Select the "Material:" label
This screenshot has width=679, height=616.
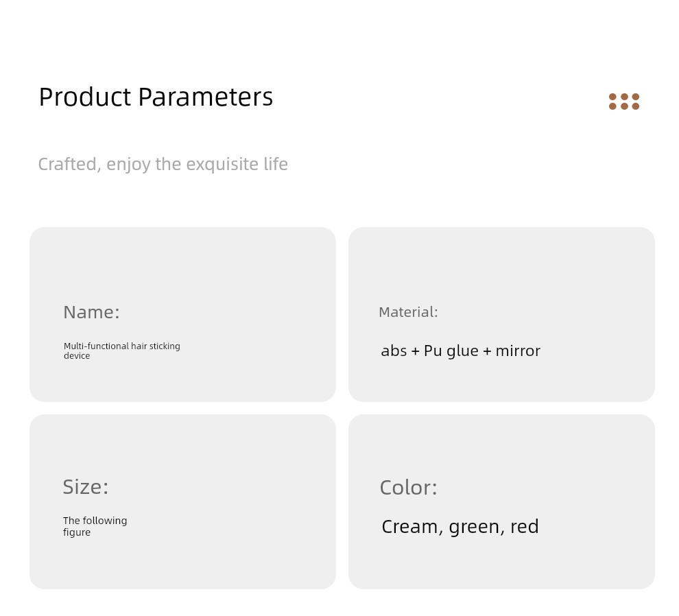coord(408,312)
